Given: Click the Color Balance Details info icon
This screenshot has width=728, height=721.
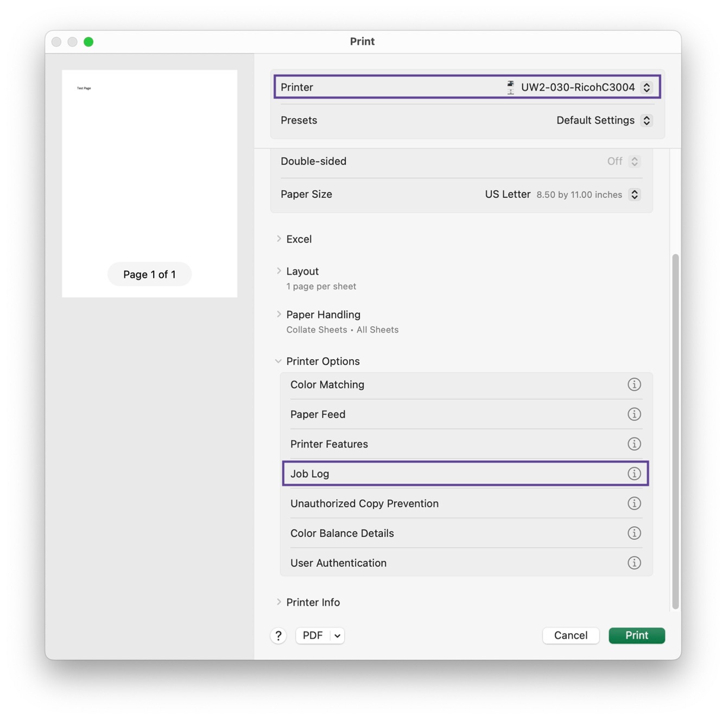Looking at the screenshot, I should coord(634,533).
